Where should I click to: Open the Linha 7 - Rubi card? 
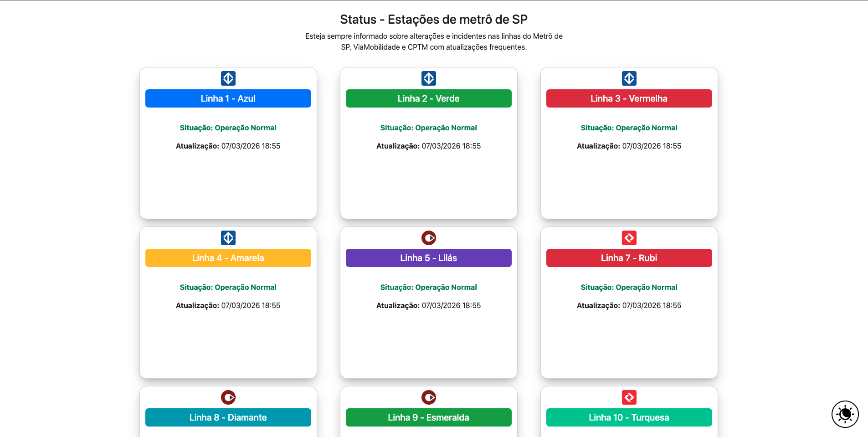pos(629,257)
